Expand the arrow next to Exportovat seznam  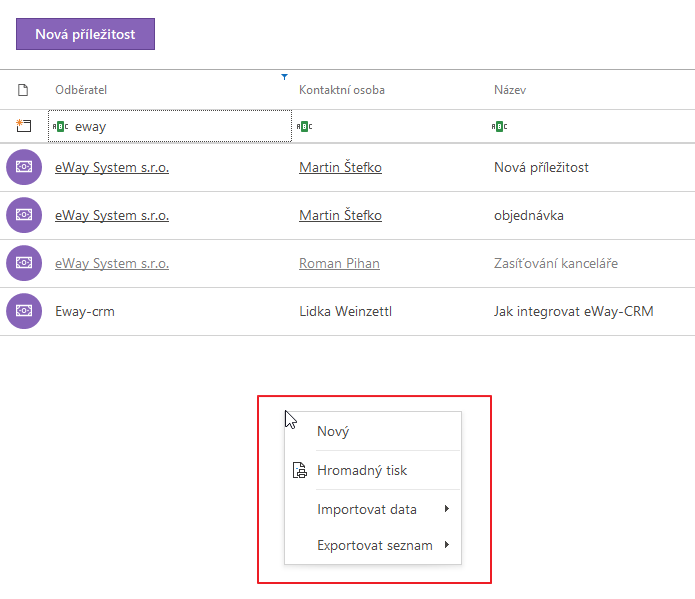click(447, 544)
